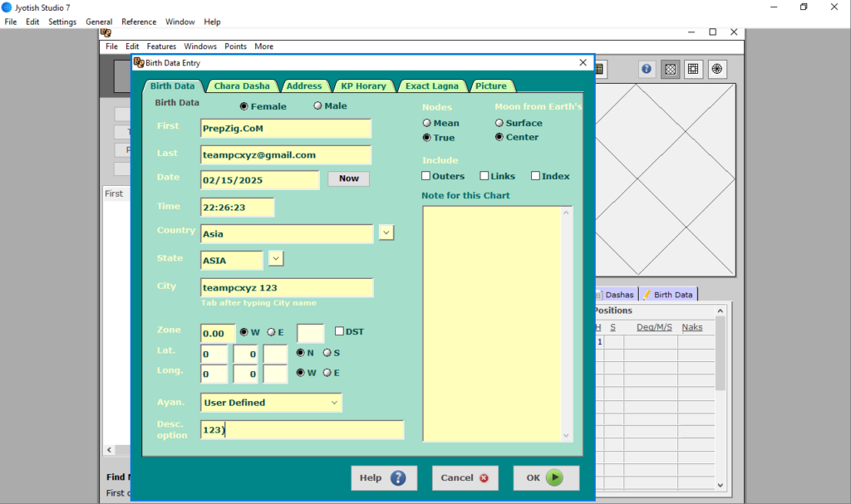The image size is (851, 504).
Task: Select the diamond chart style icon
Action: pos(671,69)
